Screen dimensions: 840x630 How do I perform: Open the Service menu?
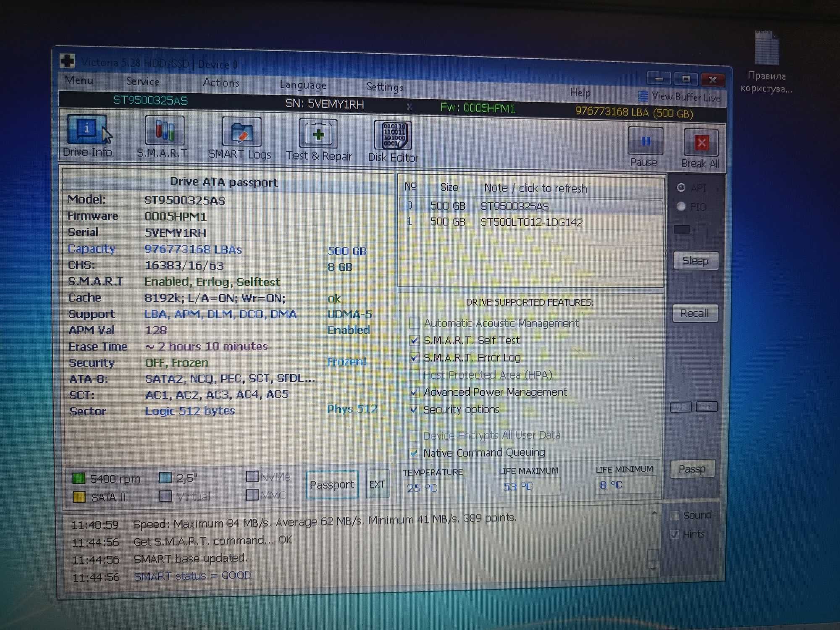pos(143,81)
